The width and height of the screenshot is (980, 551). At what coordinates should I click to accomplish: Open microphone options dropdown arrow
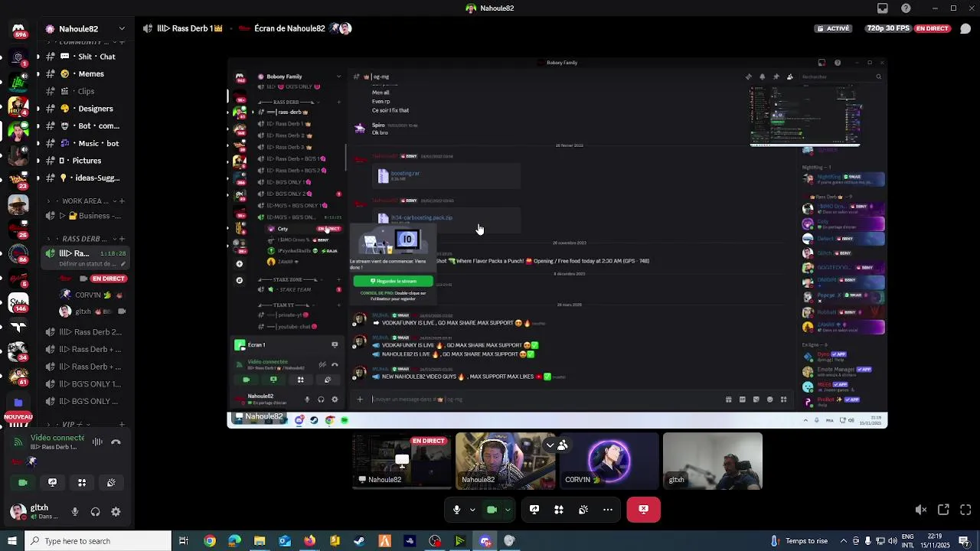click(472, 510)
